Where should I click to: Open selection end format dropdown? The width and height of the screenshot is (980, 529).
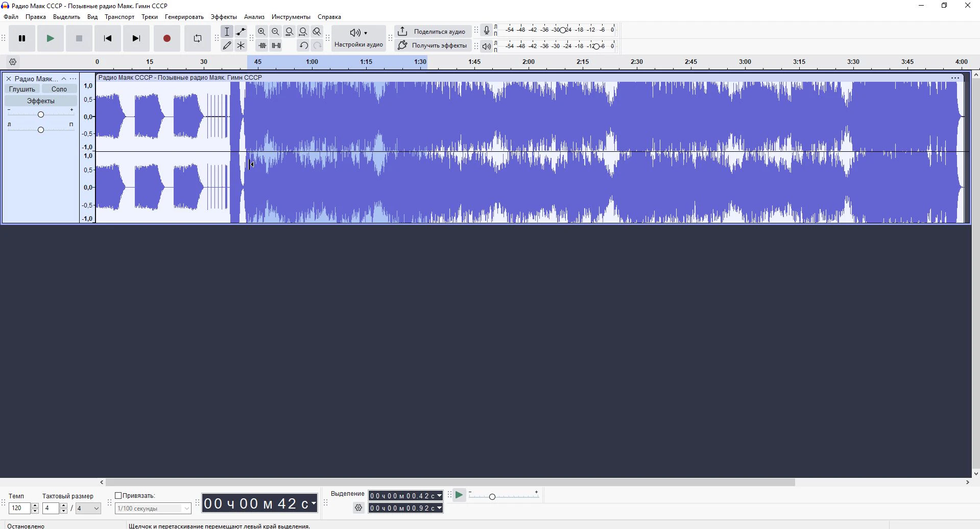point(439,508)
